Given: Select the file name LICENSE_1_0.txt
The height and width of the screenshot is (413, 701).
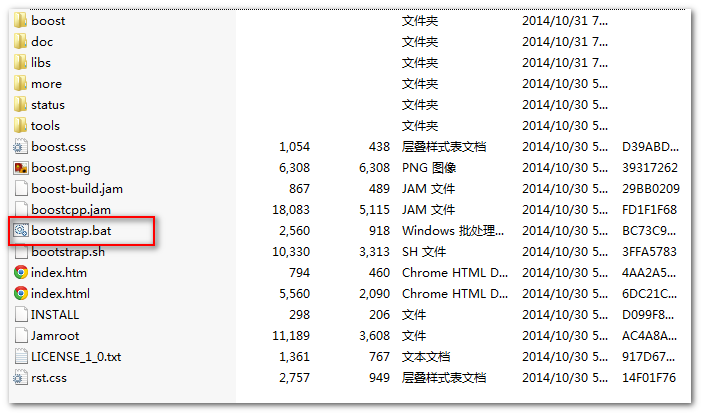Looking at the screenshot, I should click(x=76, y=357).
